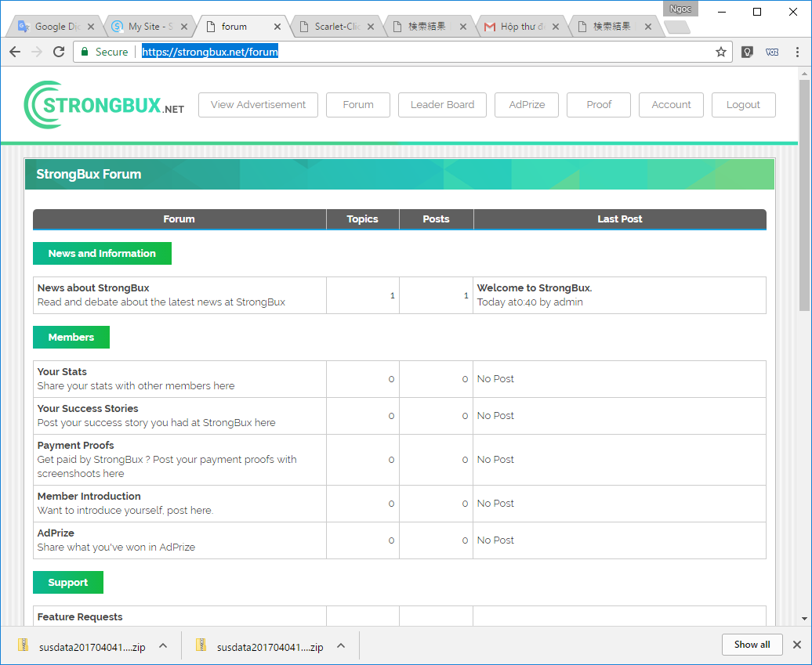812x665 pixels.
Task: Open the Proof page
Action: pyautogui.click(x=599, y=104)
